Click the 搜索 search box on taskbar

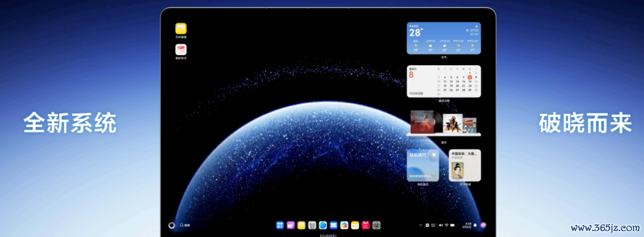(185, 225)
